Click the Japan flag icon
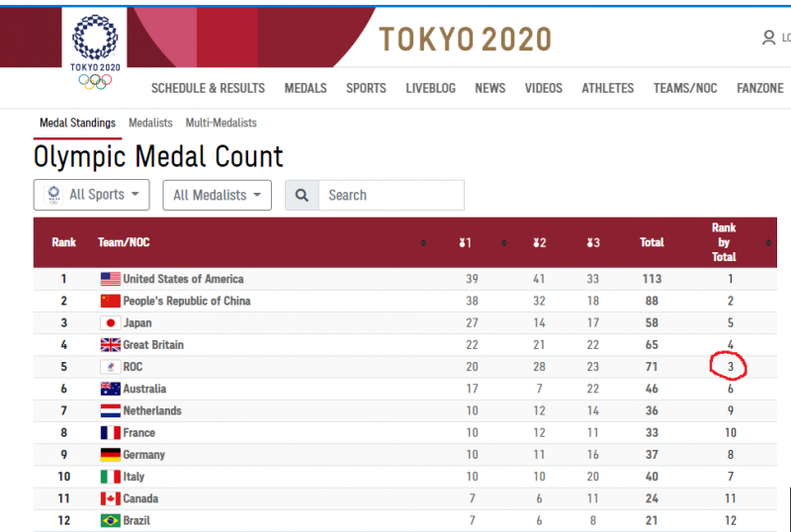Screen dimensions: 791x532 pos(110,323)
